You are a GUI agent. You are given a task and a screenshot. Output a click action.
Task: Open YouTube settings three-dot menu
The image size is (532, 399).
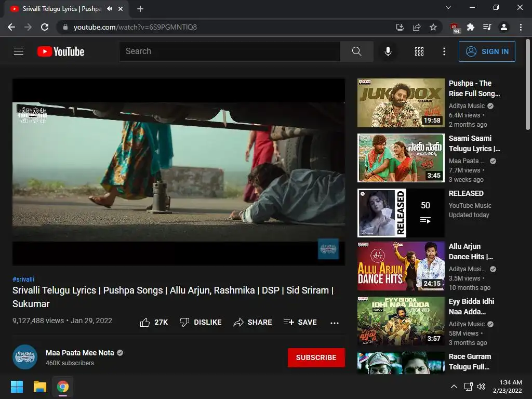(444, 51)
